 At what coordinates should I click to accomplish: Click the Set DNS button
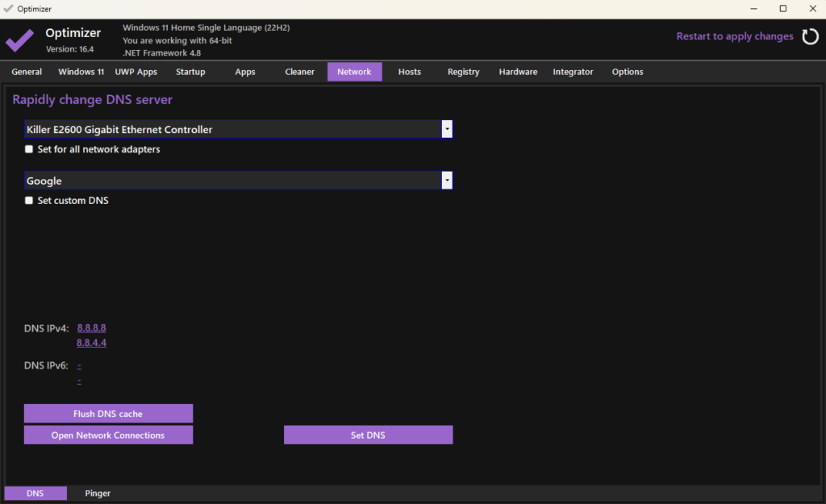pyautogui.click(x=368, y=435)
